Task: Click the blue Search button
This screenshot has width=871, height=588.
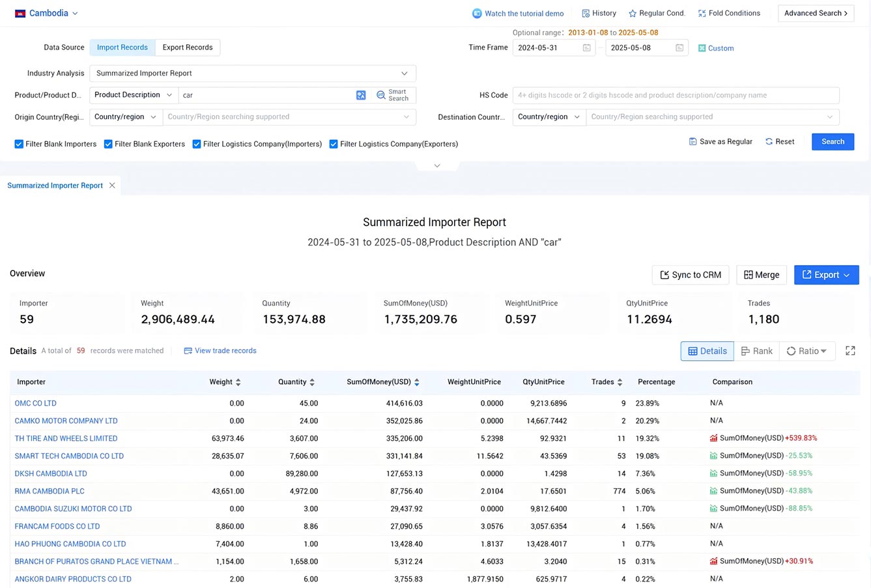Action: point(833,142)
